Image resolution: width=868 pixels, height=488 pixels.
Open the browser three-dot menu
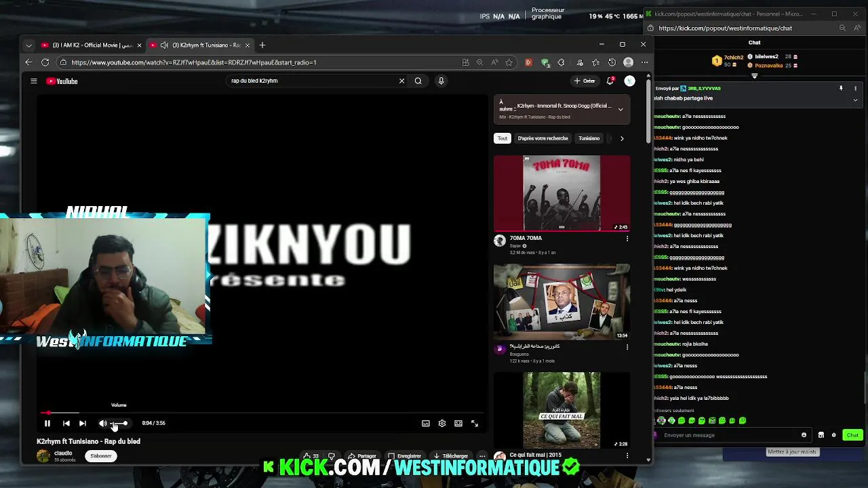[644, 62]
